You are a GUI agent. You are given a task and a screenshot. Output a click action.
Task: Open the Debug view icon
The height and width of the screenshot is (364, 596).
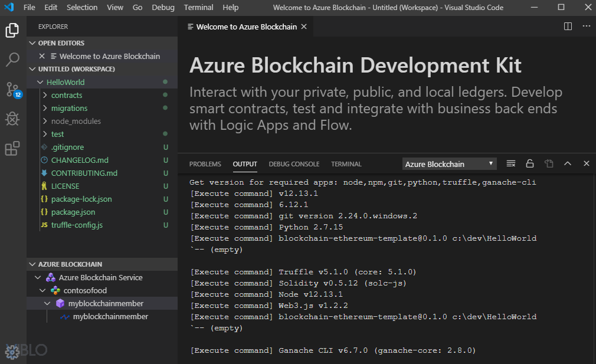[x=12, y=119]
